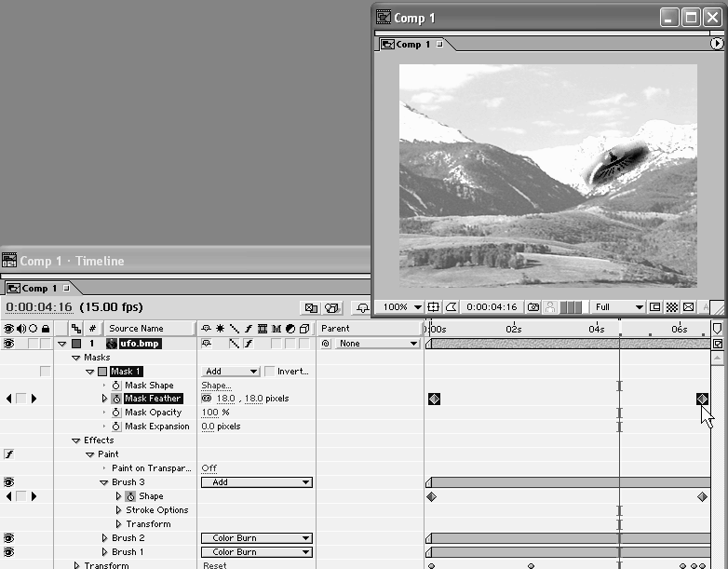Check the Mask 1 Invert checkbox

269,372
